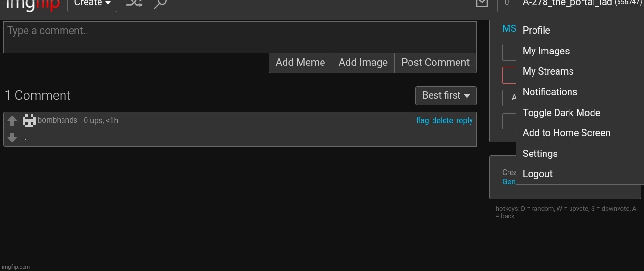Click the reply link on comment
Image resolution: width=644 pixels, height=271 pixels.
click(x=464, y=121)
